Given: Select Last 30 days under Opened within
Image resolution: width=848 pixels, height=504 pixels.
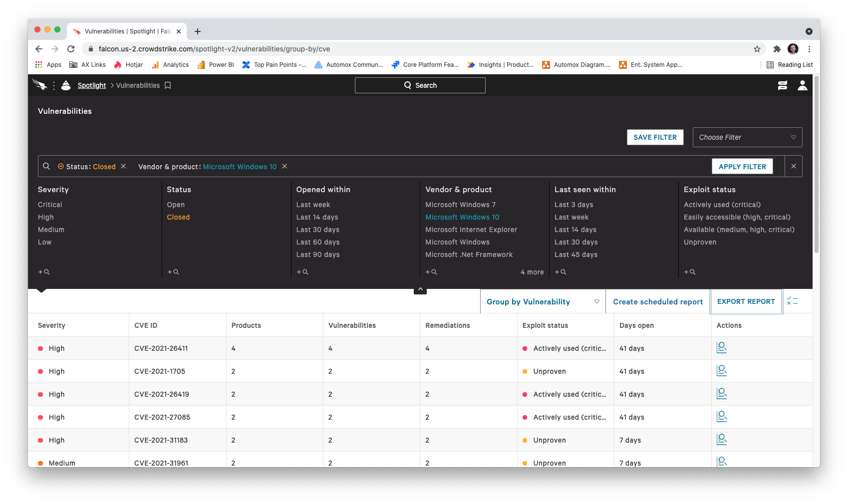Looking at the screenshot, I should click(x=317, y=230).
